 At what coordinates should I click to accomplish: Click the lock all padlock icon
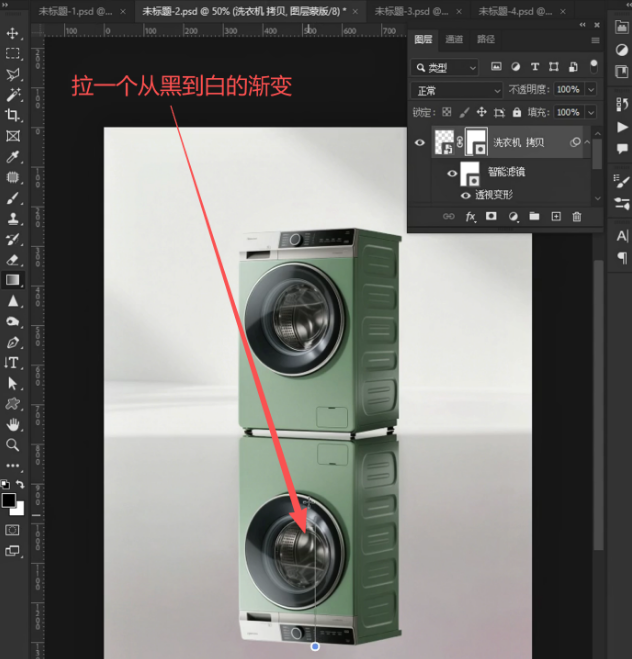(x=516, y=112)
